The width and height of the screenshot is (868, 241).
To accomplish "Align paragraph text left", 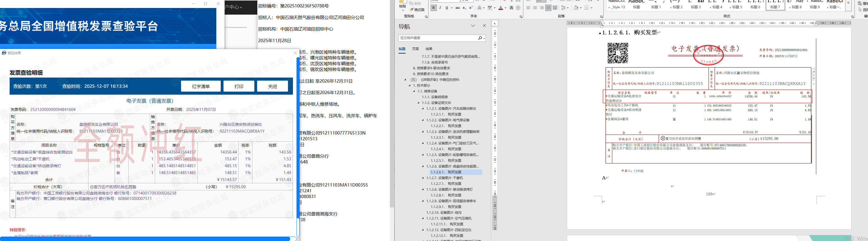I will pyautogui.click(x=528, y=8).
